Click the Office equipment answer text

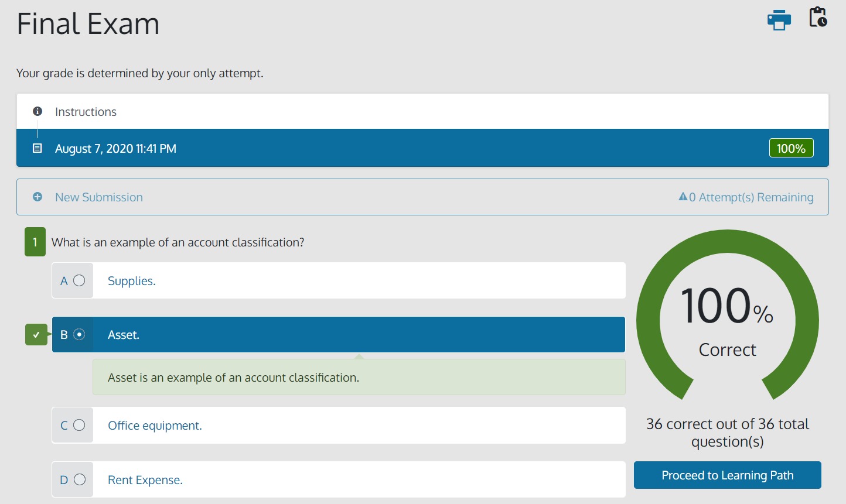click(155, 426)
